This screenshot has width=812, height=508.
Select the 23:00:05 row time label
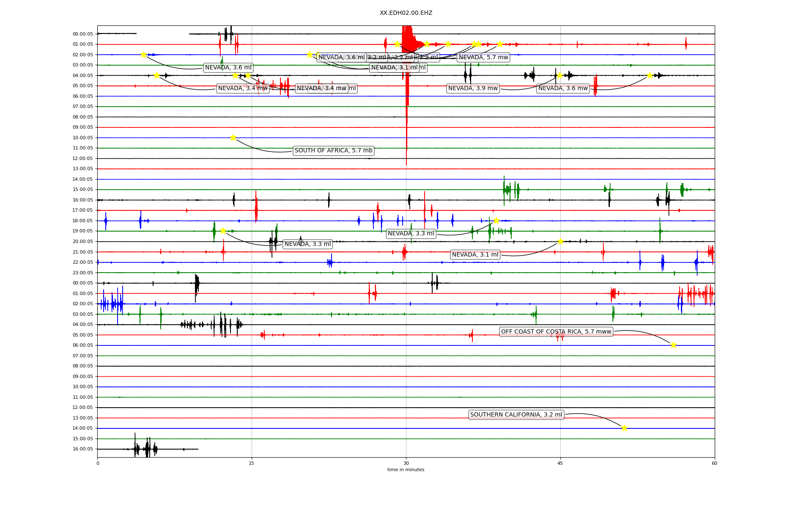[82, 273]
